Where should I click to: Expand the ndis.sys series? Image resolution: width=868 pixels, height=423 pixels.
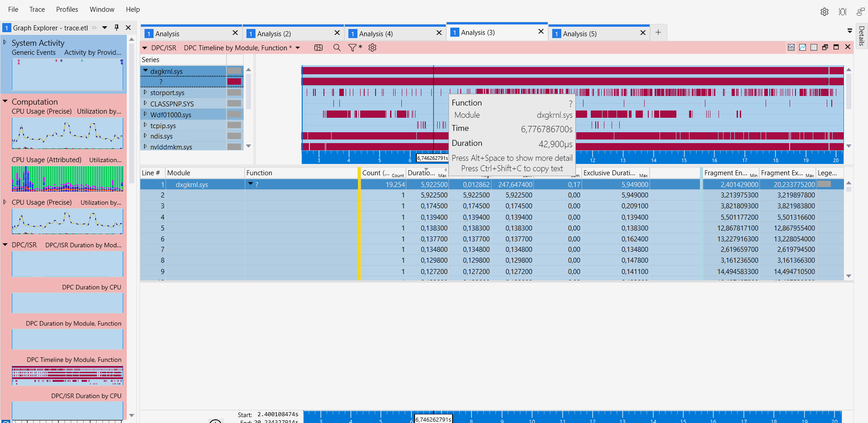tap(145, 135)
